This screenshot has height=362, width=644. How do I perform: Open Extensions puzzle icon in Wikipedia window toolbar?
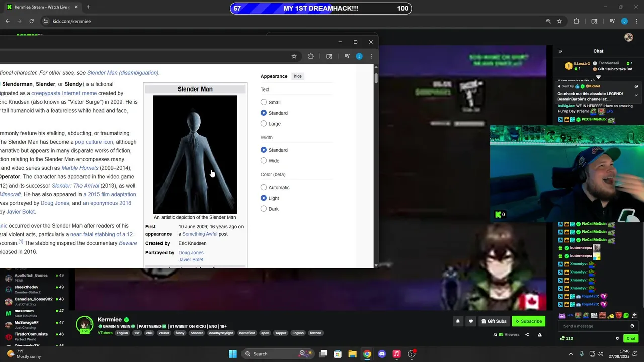pyautogui.click(x=311, y=56)
